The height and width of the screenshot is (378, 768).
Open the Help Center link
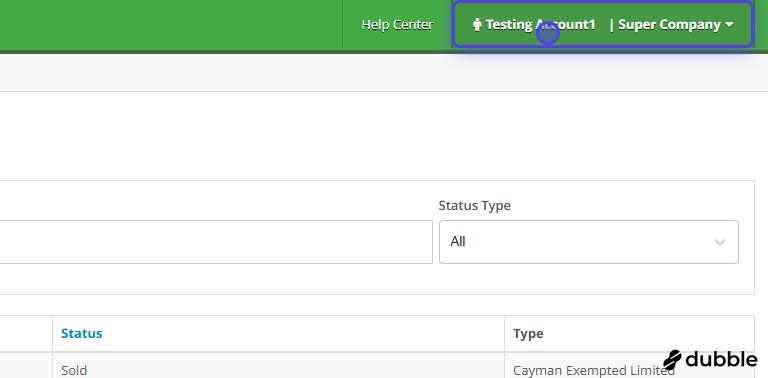click(x=397, y=24)
